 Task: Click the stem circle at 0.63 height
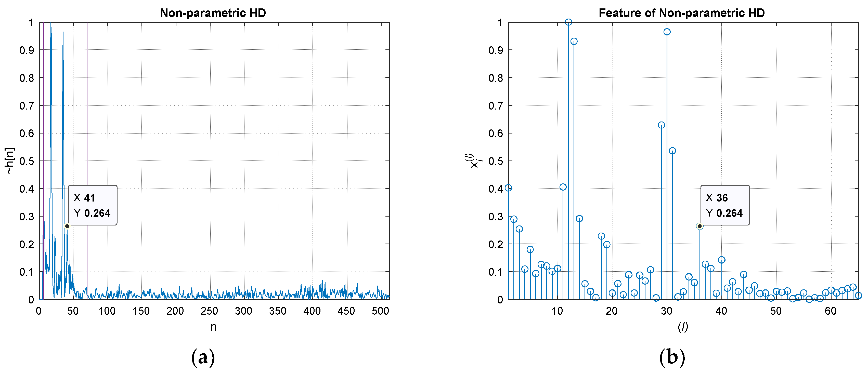662,125
